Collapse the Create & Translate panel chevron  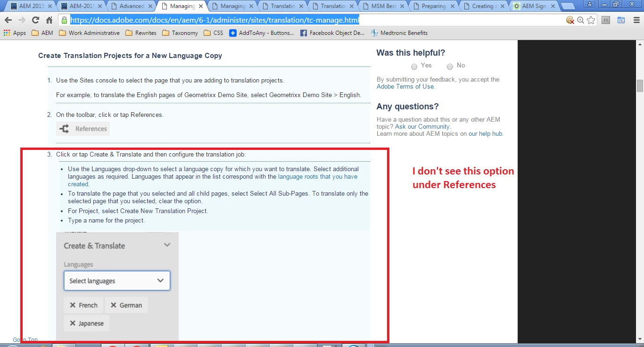166,245
